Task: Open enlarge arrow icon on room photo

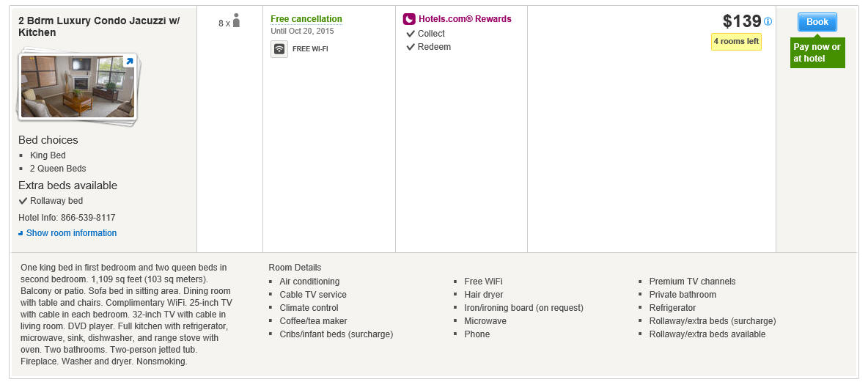Action: point(129,62)
